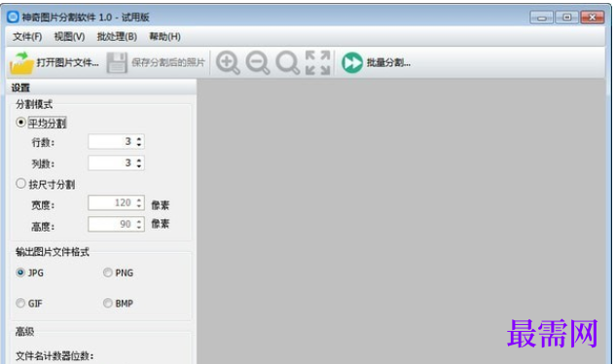Click the app logo in title bar
616x364 pixels.
[x=13, y=17]
